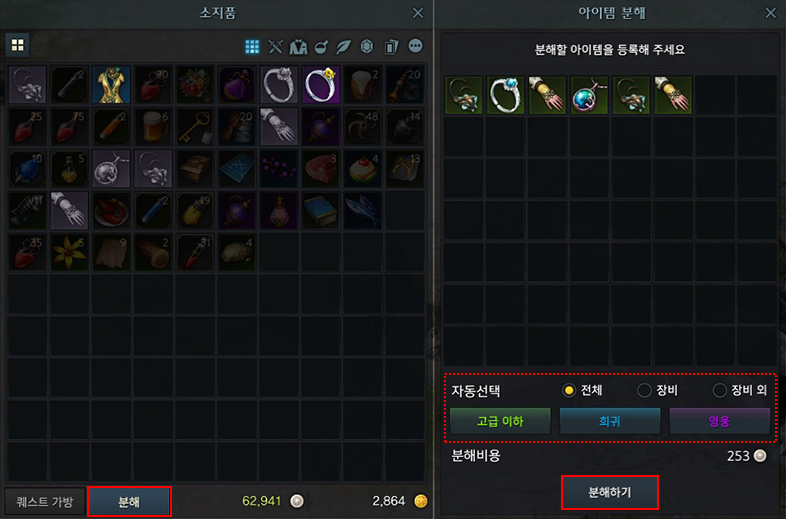
Task: Select the golden armor item in inventory
Action: coord(111,85)
